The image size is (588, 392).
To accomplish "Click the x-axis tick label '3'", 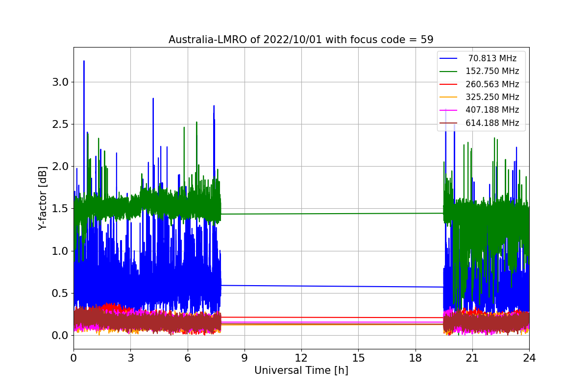I will click(130, 358).
